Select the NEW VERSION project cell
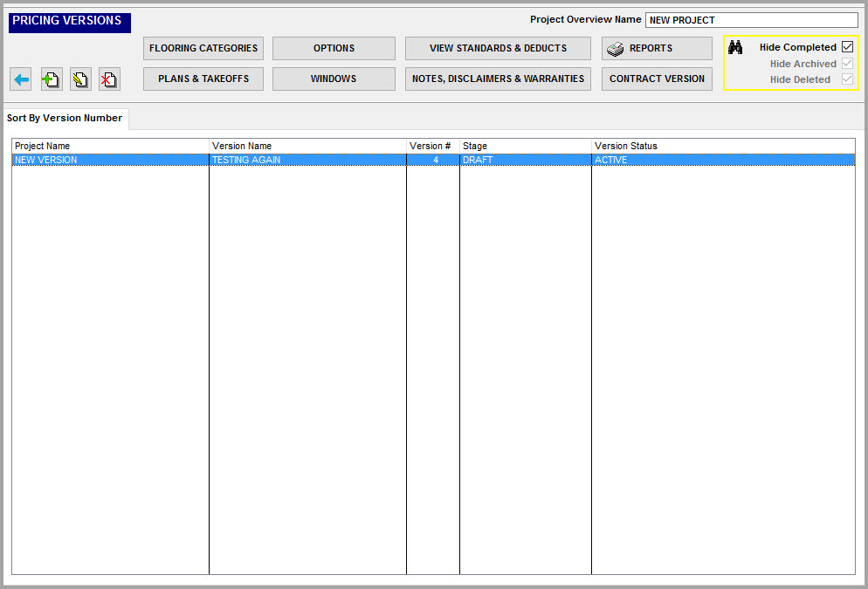Image resolution: width=868 pixels, height=589 pixels. point(110,160)
